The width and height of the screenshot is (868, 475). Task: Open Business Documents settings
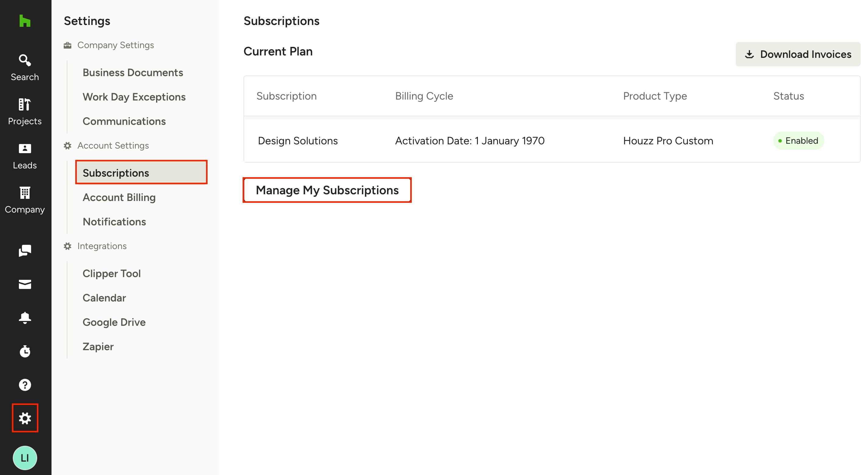pos(133,72)
